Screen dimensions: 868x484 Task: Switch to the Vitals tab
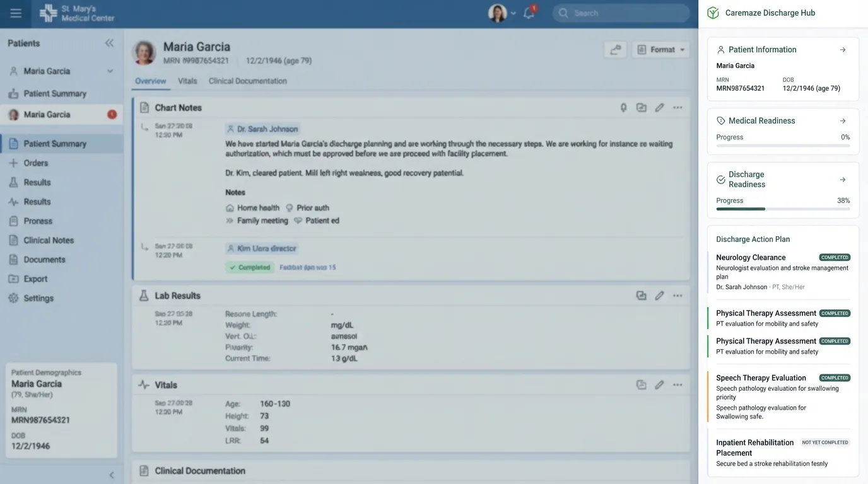[x=187, y=81]
